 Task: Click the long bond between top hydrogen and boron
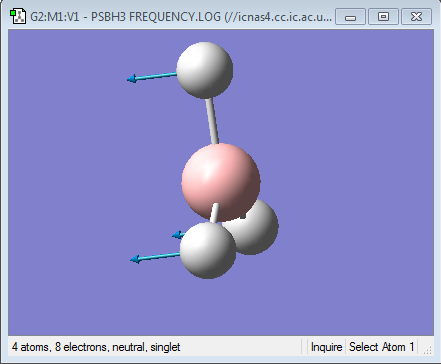212,121
